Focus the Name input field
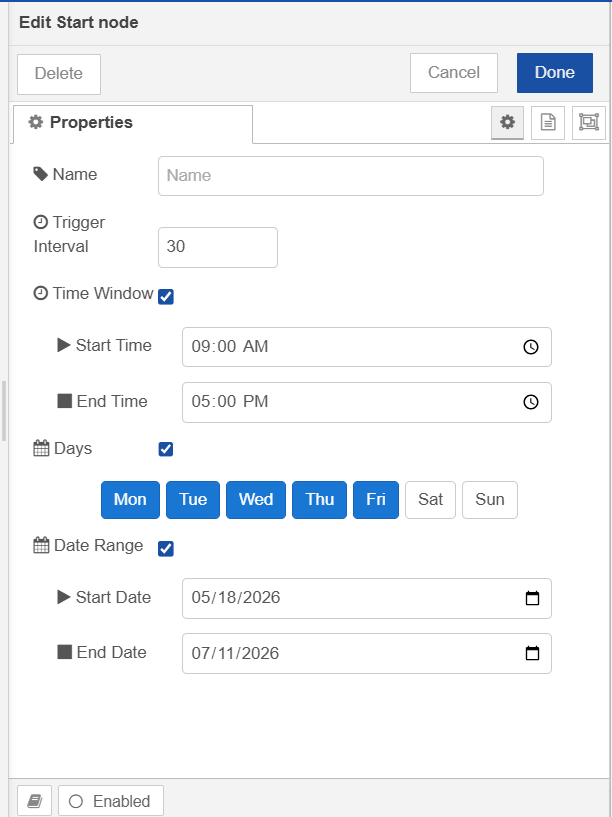The image size is (612, 817). pyautogui.click(x=351, y=176)
